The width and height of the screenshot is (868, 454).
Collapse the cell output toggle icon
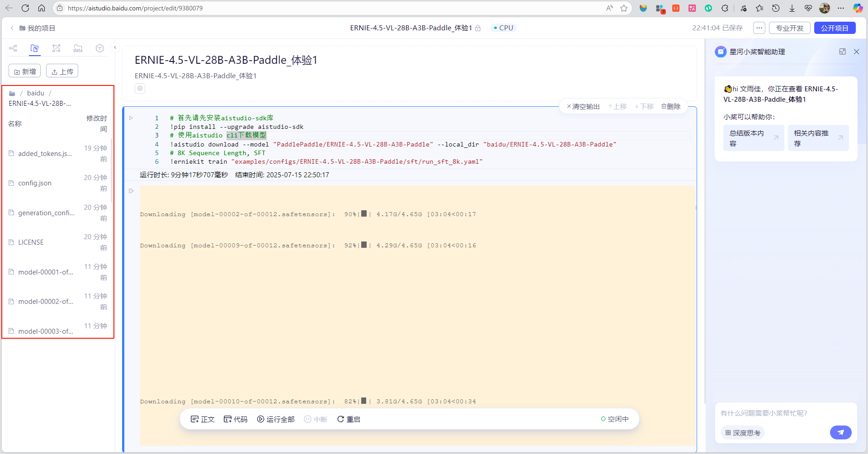[x=131, y=191]
